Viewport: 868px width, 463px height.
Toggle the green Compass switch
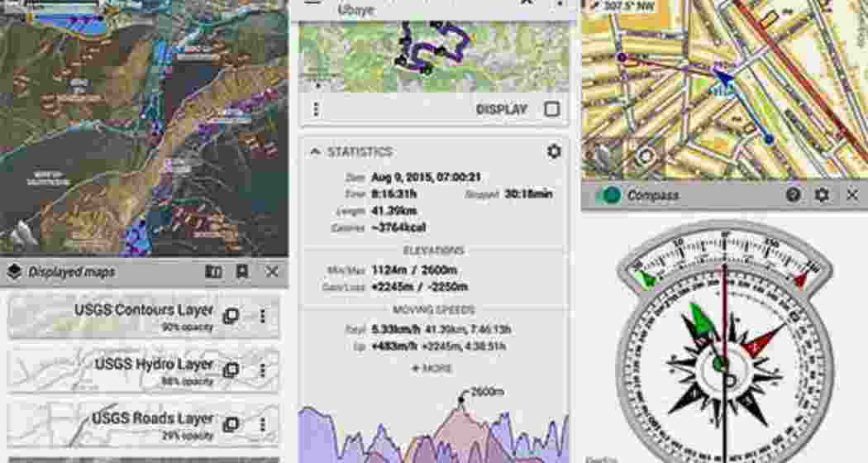click(608, 195)
